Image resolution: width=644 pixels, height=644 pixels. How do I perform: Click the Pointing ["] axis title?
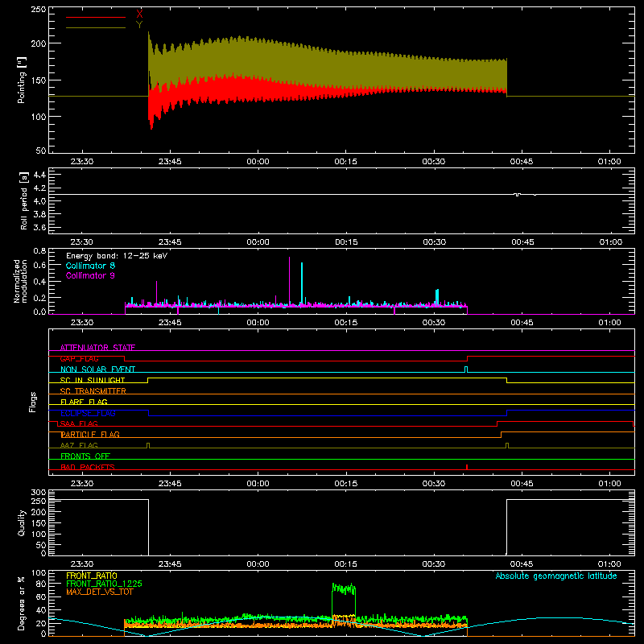(x=22, y=80)
